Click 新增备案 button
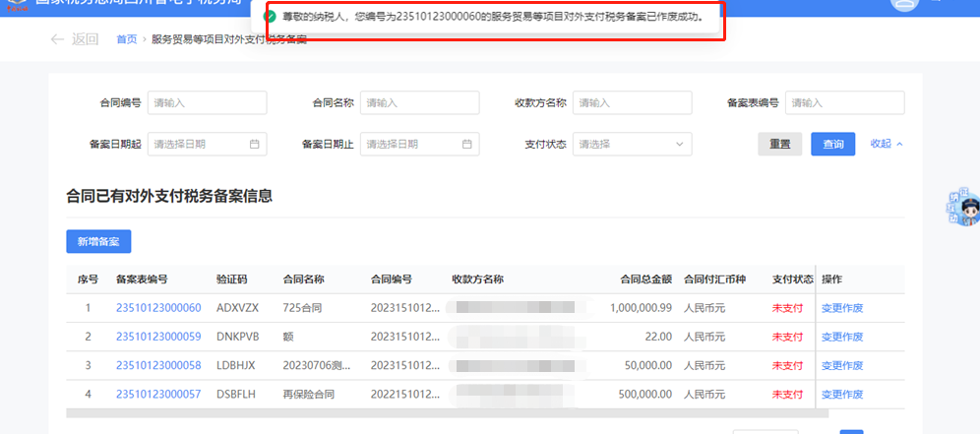The height and width of the screenshot is (434, 980). [98, 241]
